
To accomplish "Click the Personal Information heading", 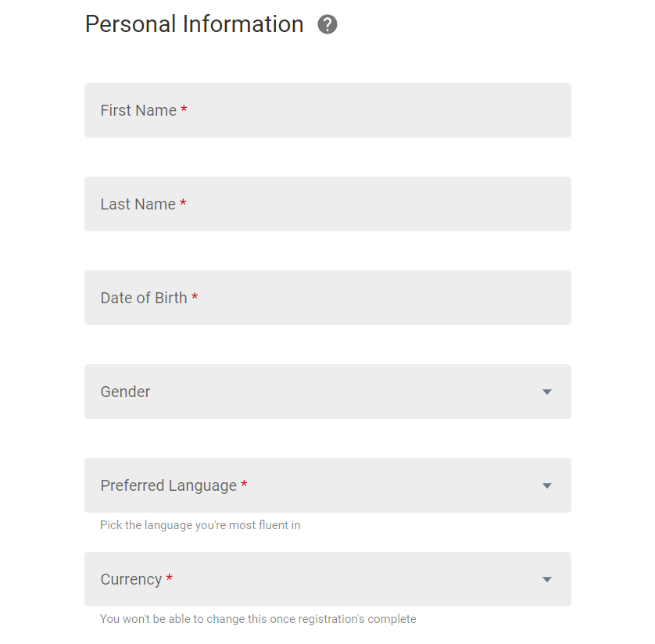I will point(195,23).
